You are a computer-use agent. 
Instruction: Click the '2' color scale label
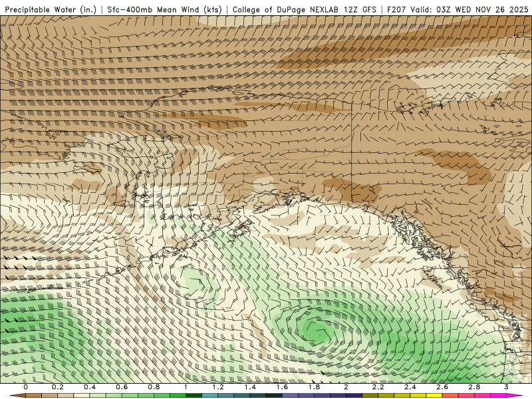(346, 387)
